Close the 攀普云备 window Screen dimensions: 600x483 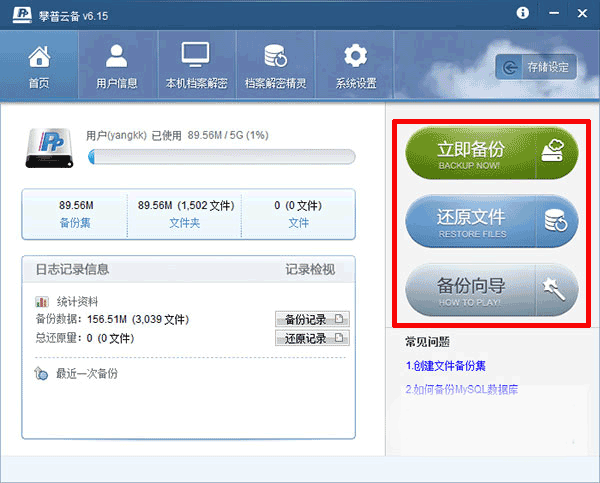point(582,13)
